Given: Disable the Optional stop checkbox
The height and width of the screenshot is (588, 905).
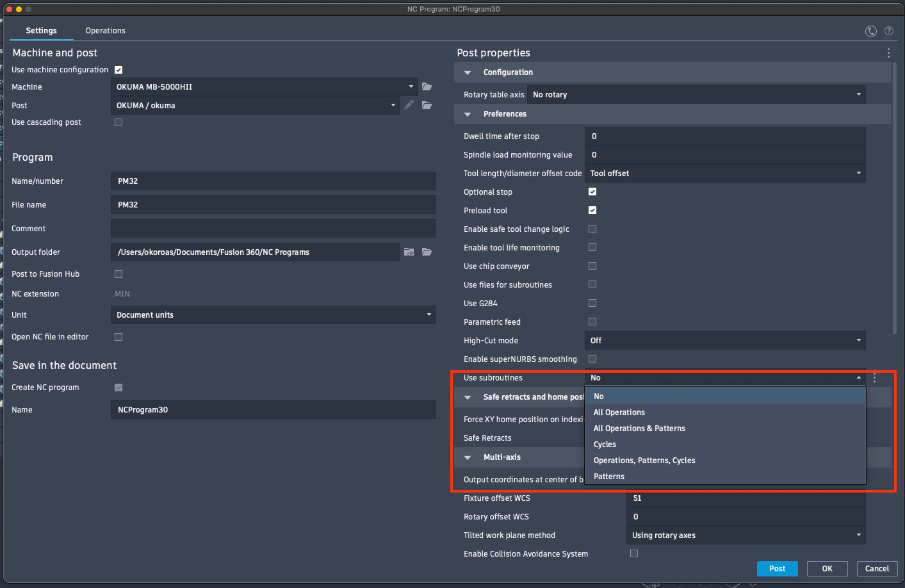Looking at the screenshot, I should (x=592, y=192).
